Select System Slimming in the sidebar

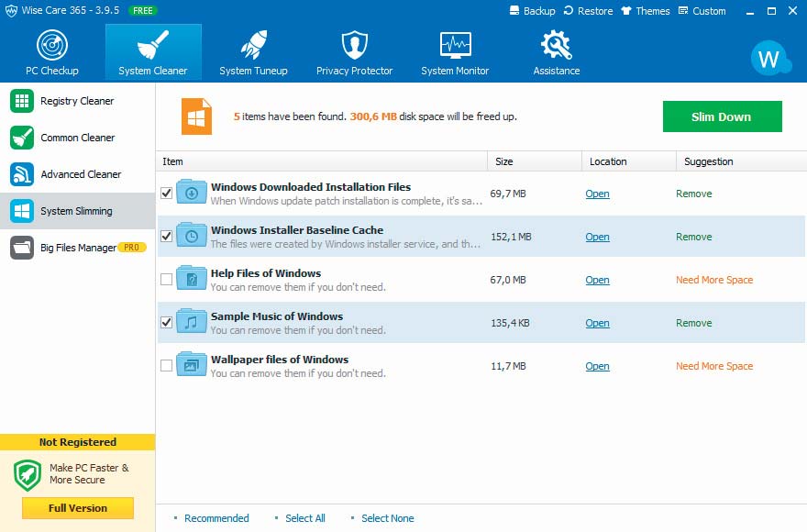tap(77, 211)
